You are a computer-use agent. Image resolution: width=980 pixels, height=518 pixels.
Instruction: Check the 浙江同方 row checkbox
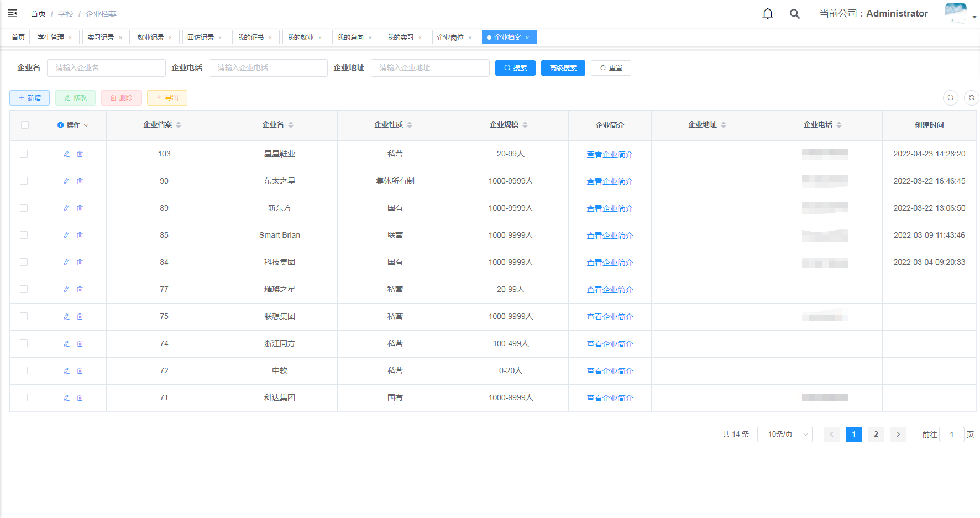(24, 343)
